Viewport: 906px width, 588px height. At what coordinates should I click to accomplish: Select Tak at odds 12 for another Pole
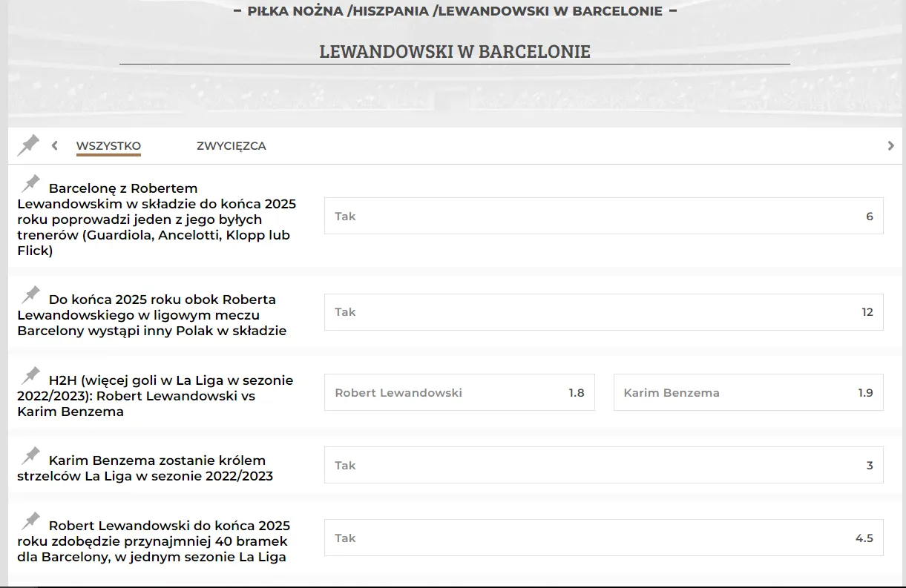(603, 312)
